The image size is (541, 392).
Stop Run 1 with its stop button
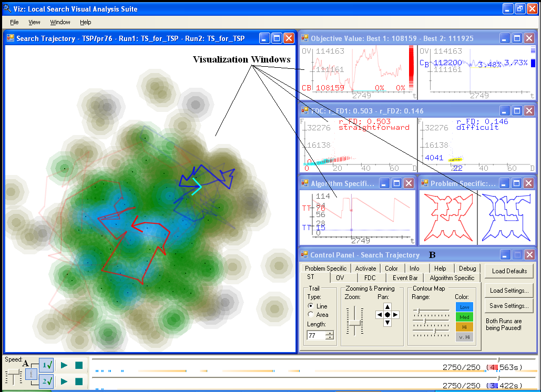79,365
